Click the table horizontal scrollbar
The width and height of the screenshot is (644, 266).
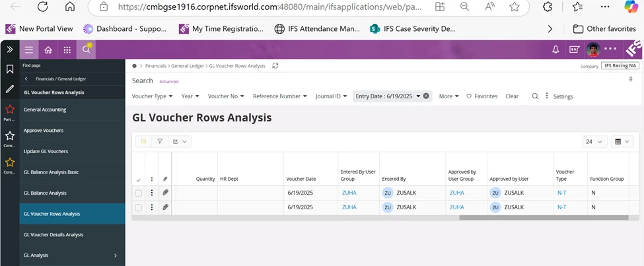[x=544, y=218]
